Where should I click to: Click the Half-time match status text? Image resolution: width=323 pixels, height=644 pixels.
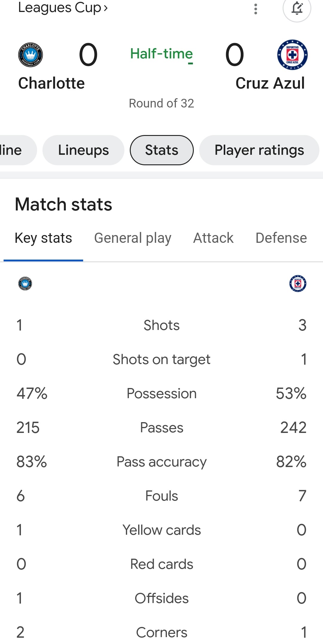tap(161, 54)
